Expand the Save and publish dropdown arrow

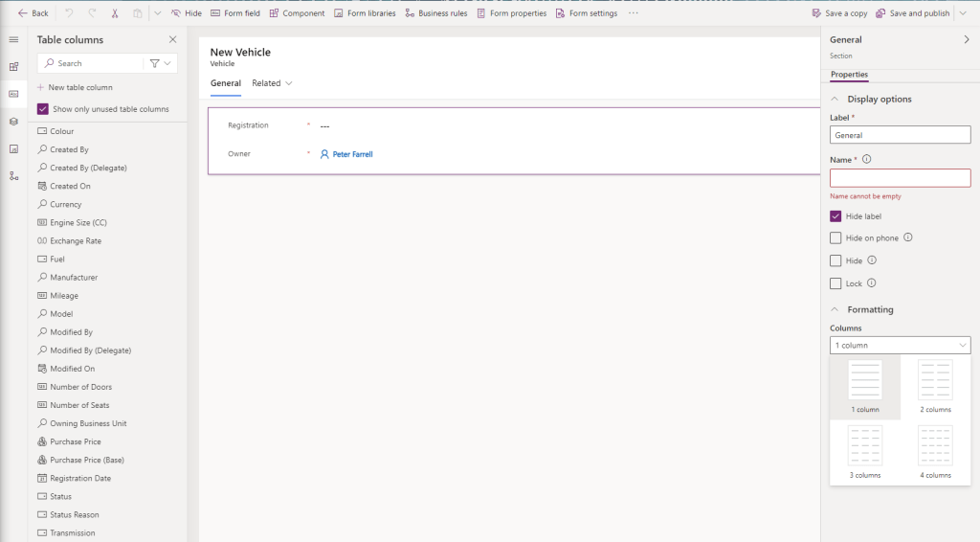962,13
